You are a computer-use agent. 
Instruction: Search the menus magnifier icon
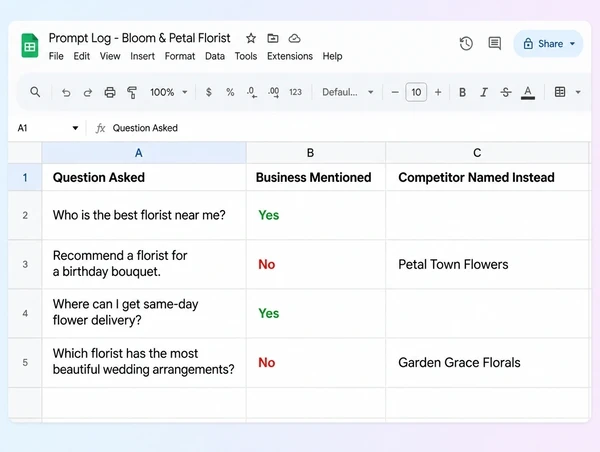click(x=35, y=92)
